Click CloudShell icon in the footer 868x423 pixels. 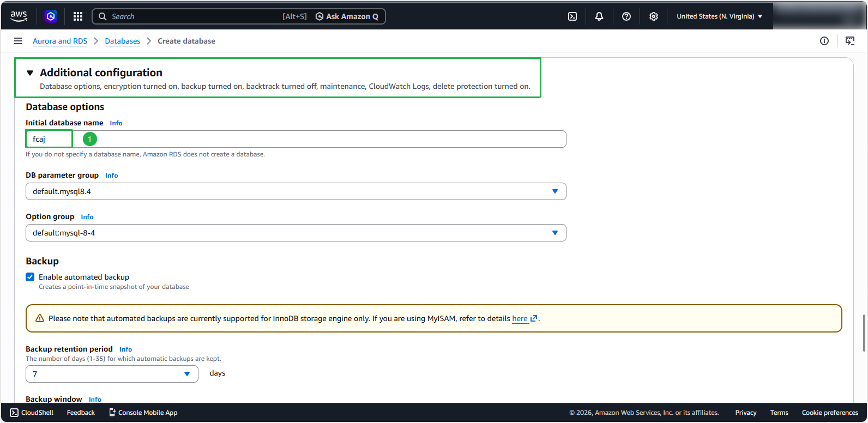click(x=14, y=413)
